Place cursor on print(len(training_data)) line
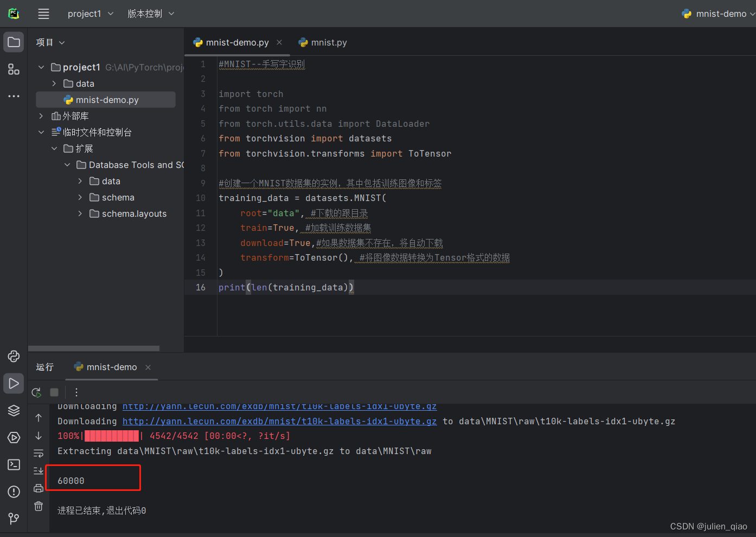This screenshot has width=756, height=537. (x=286, y=287)
